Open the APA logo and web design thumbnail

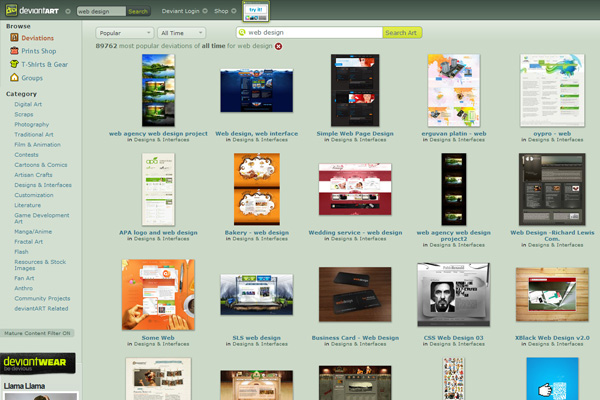pyautogui.click(x=158, y=189)
